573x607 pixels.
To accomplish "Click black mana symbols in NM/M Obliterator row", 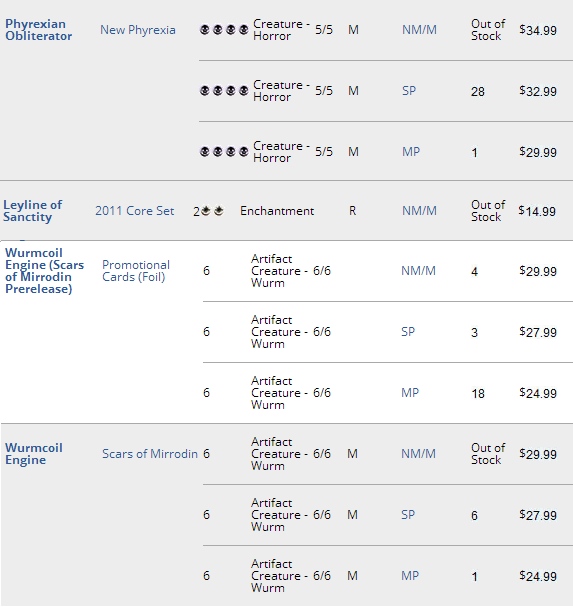I will click(224, 30).
